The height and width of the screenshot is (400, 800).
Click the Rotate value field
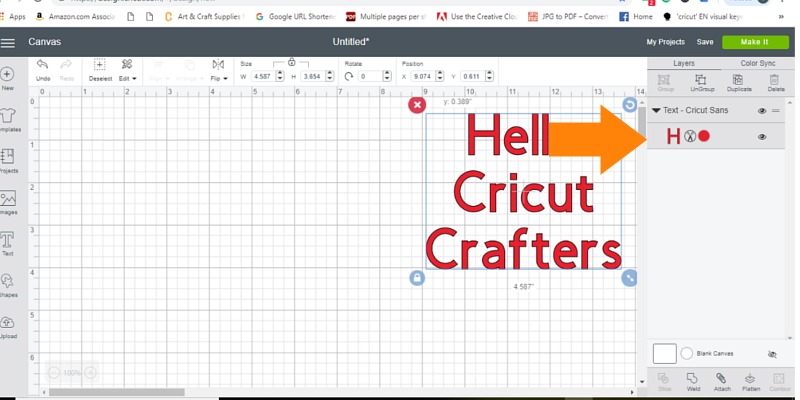point(369,76)
